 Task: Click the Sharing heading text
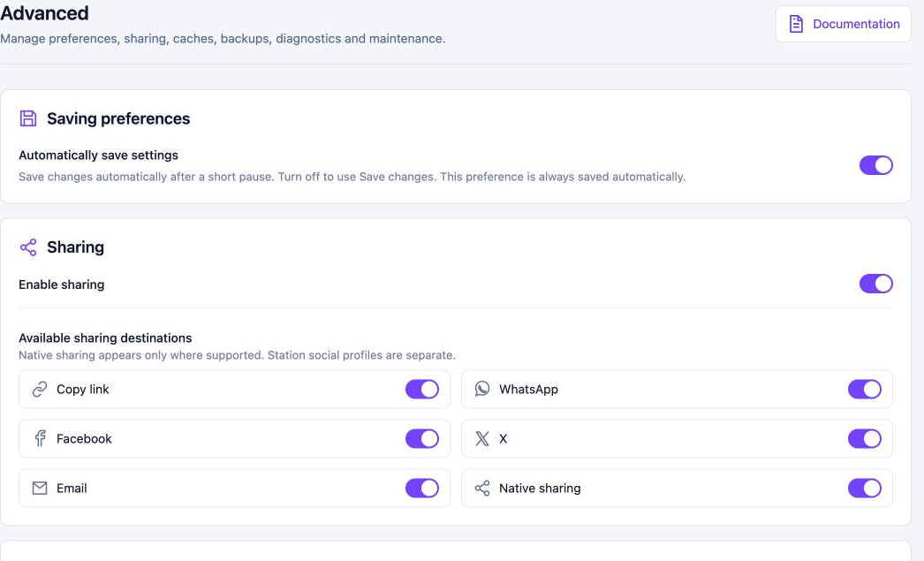pyautogui.click(x=75, y=246)
